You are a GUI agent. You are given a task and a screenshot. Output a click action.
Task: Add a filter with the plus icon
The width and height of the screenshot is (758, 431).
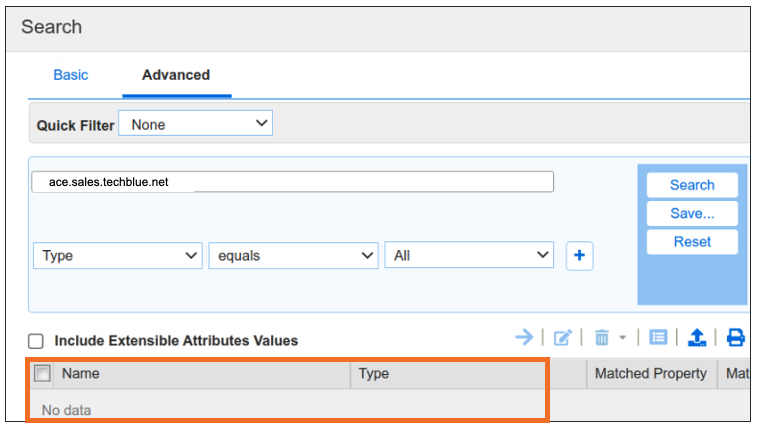pos(579,256)
